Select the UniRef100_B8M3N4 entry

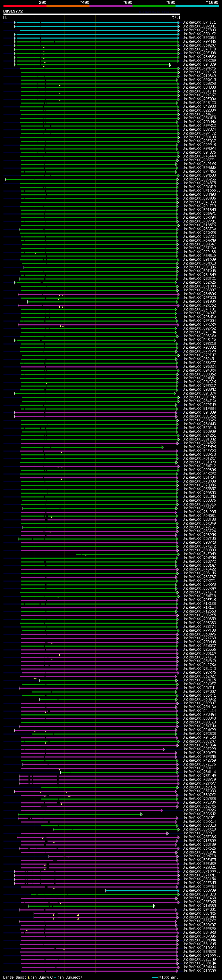tap(199, 940)
